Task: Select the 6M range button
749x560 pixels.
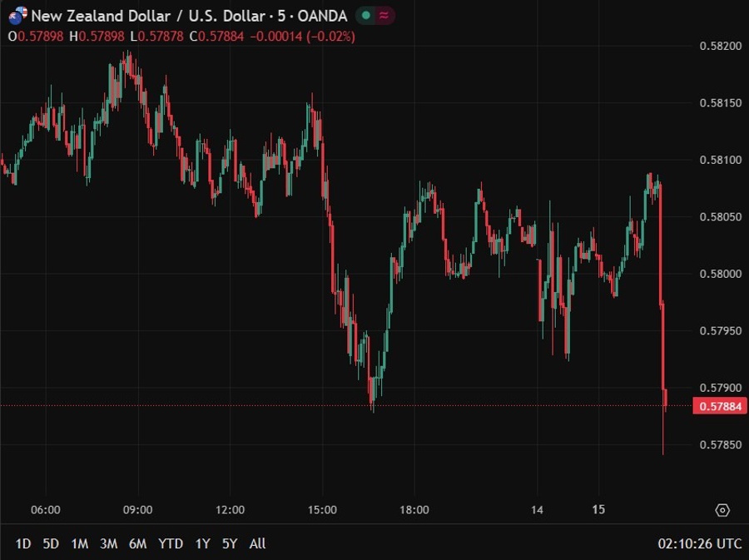Action: (138, 543)
